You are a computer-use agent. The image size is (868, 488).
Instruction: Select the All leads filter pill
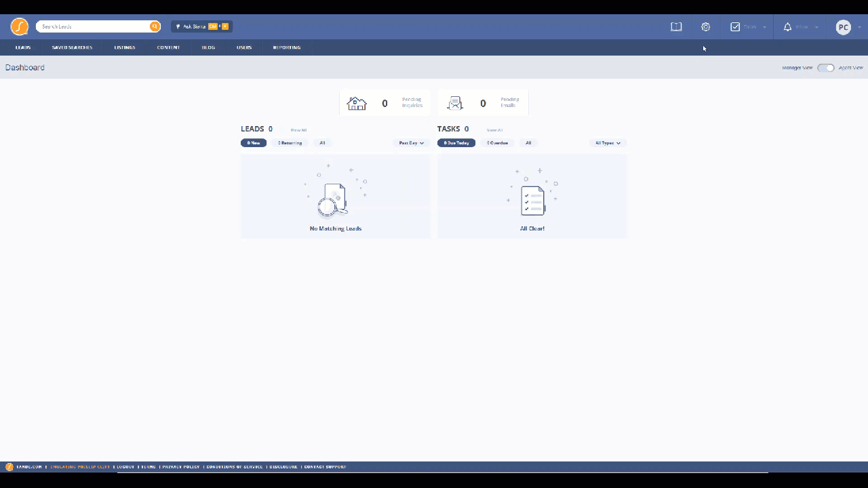(x=323, y=143)
